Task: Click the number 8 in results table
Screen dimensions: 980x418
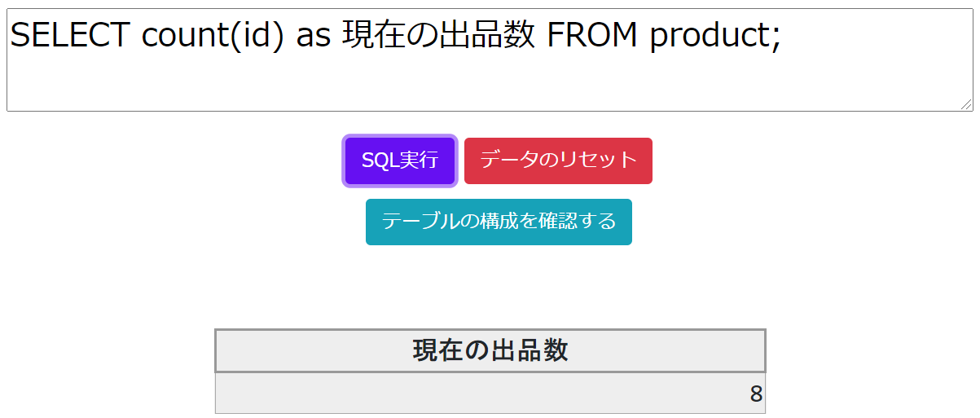Action: [x=756, y=394]
